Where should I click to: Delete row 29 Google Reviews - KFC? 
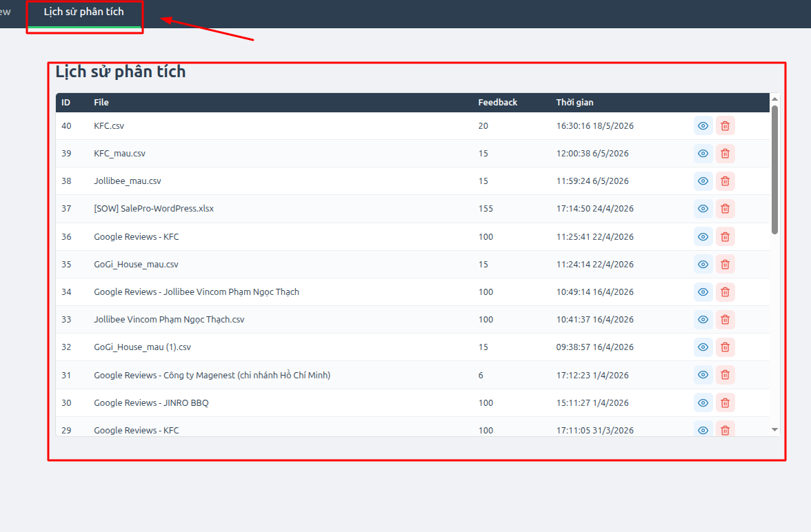point(725,429)
